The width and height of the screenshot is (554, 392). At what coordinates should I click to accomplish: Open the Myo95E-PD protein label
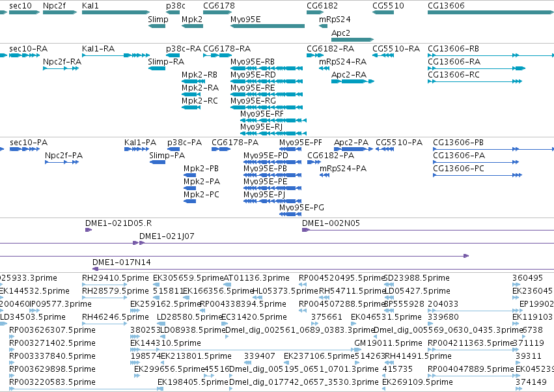pyautogui.click(x=266, y=156)
